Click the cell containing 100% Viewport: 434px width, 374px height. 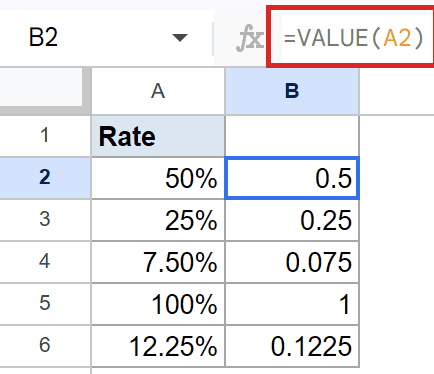(158, 304)
